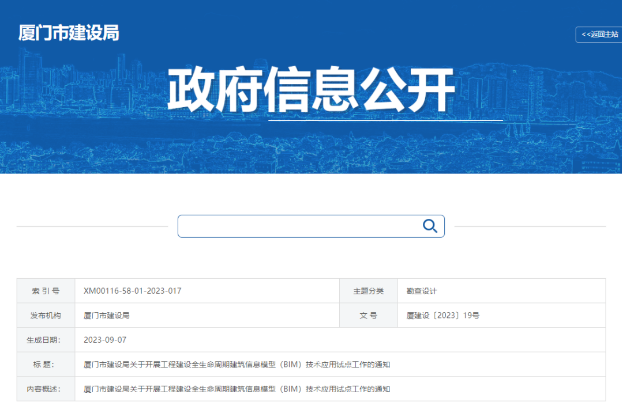
Task: Click the 文号 label cell
Action: [369, 316]
